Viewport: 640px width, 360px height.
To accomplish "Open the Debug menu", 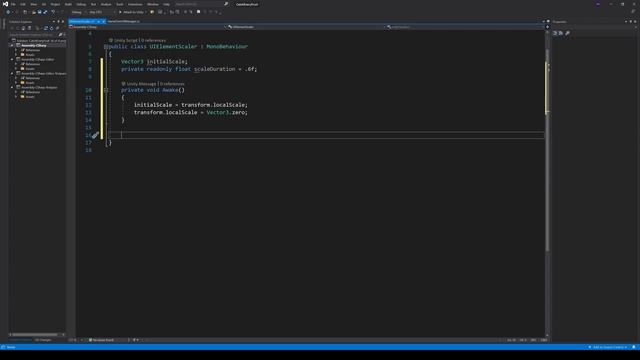I will coord(81,4).
